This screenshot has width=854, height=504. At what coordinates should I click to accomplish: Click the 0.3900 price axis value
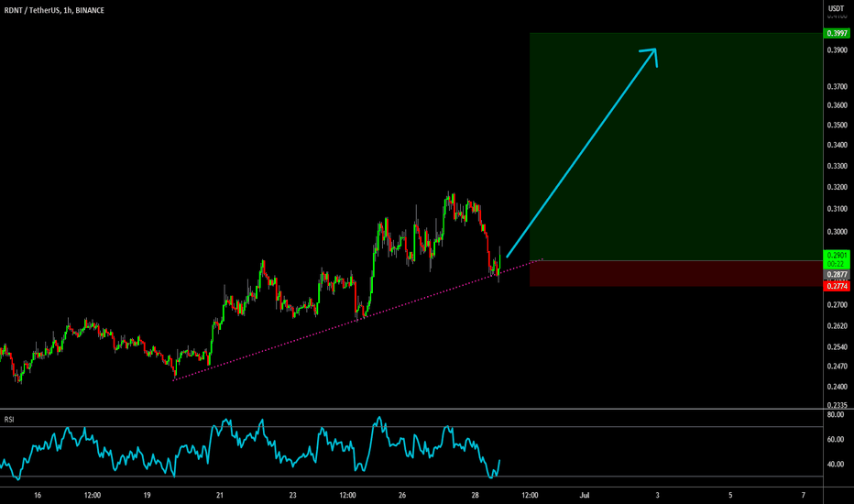coord(838,50)
